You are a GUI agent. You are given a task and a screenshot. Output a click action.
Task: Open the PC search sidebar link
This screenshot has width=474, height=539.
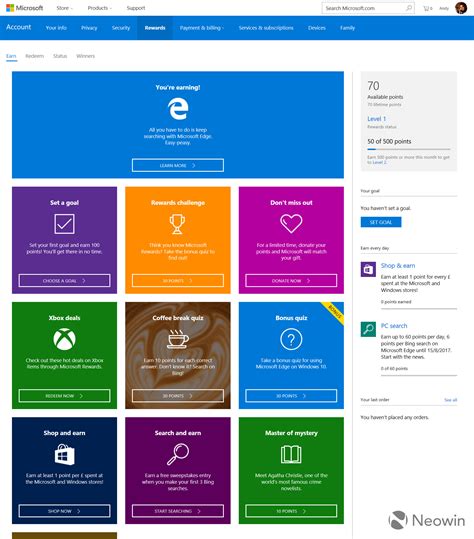pyautogui.click(x=394, y=326)
